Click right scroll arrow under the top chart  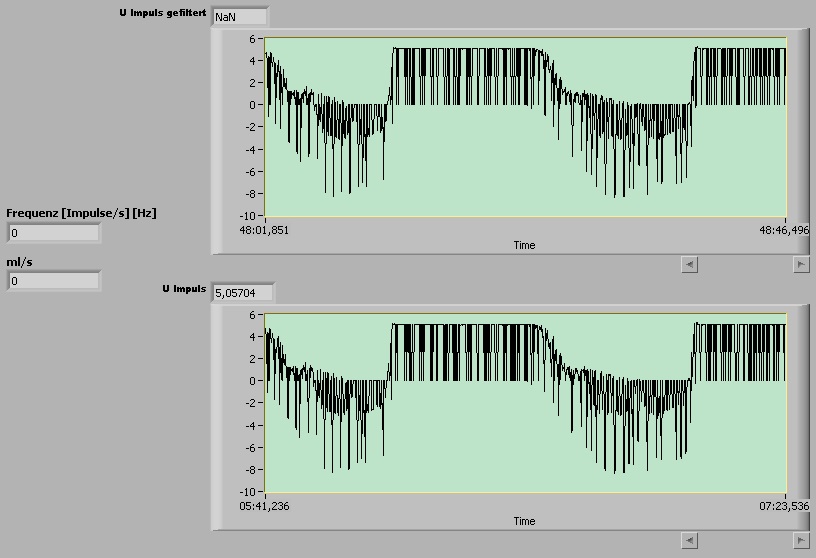[x=801, y=264]
